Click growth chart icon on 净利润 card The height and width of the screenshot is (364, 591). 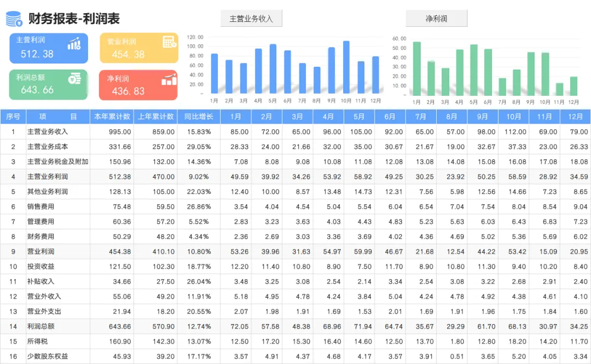(169, 79)
